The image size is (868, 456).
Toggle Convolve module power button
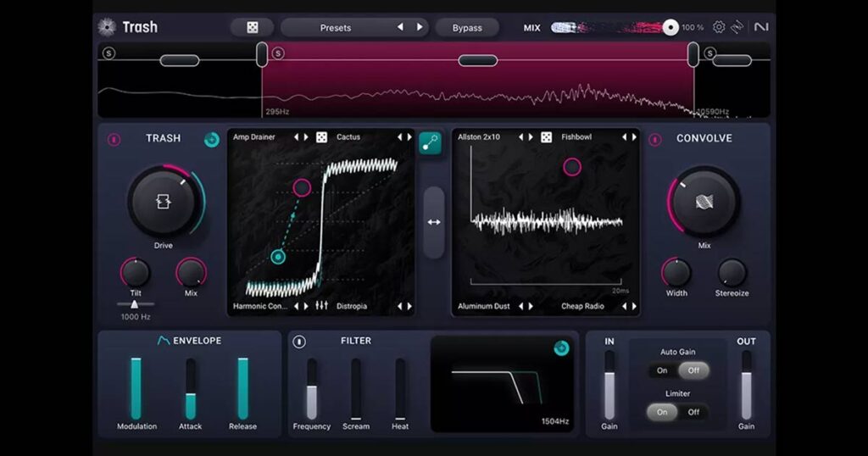pyautogui.click(x=655, y=140)
